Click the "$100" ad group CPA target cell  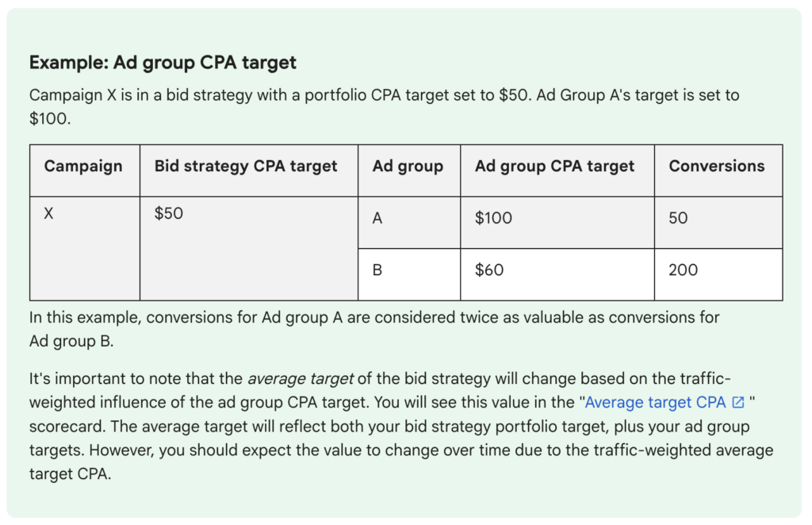pyautogui.click(x=493, y=218)
